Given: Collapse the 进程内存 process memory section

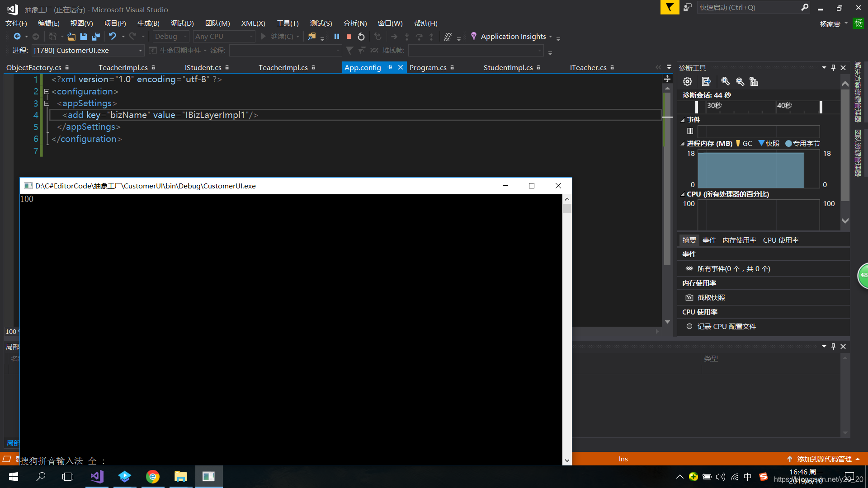Looking at the screenshot, I should click(683, 144).
